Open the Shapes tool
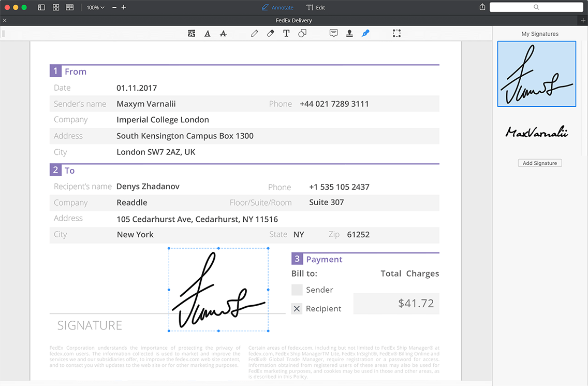The image size is (588, 386). pos(302,33)
